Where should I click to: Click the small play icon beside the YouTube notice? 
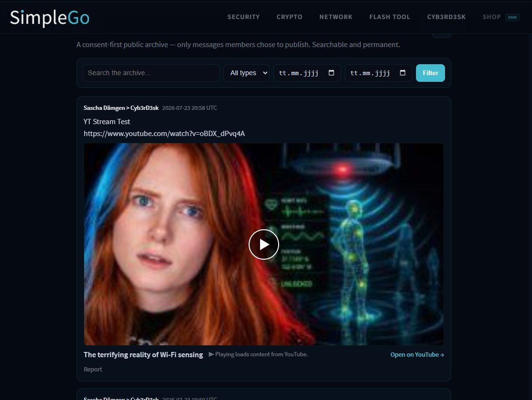click(211, 354)
